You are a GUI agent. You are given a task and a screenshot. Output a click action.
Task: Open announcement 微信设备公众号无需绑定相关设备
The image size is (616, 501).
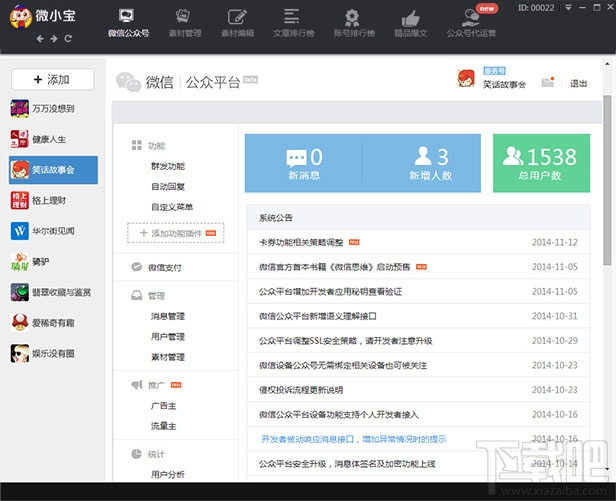pyautogui.click(x=343, y=366)
